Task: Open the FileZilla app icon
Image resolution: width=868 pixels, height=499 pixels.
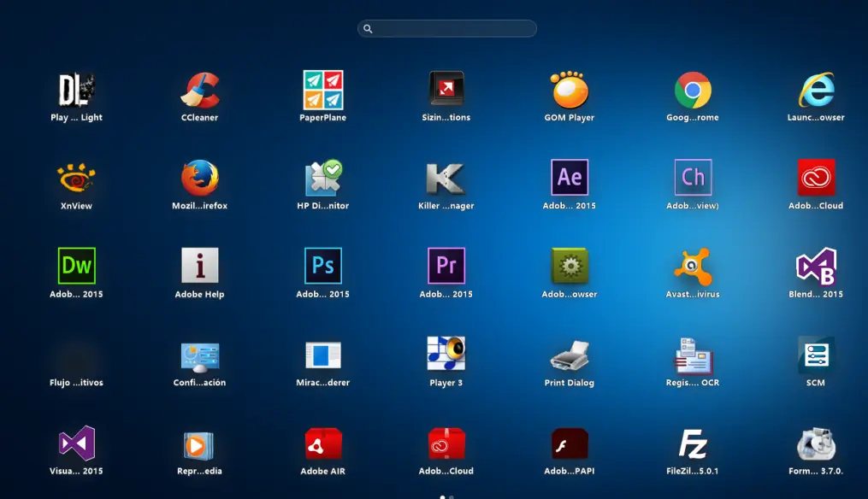Action: [693, 443]
